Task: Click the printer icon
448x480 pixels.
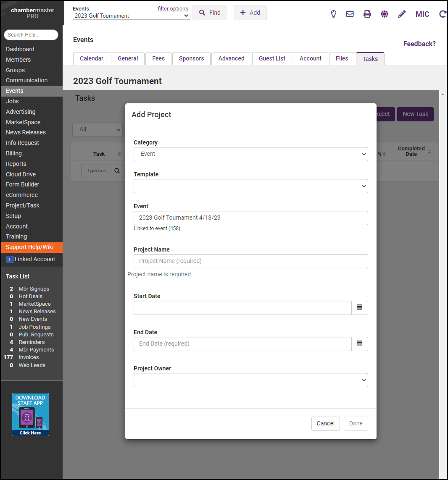Action: 367,14
